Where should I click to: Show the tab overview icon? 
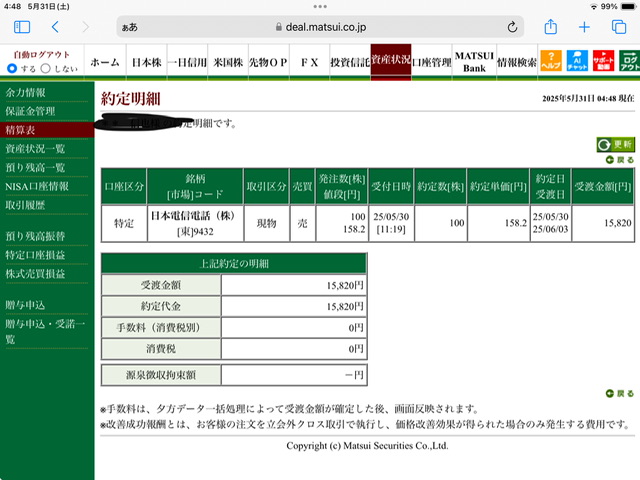click(x=619, y=27)
